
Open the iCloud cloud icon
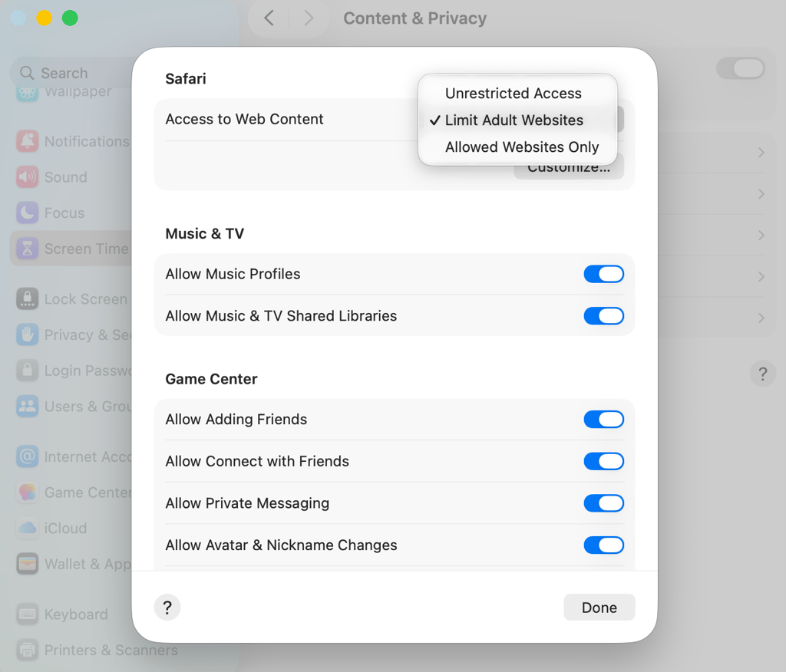pos(27,529)
